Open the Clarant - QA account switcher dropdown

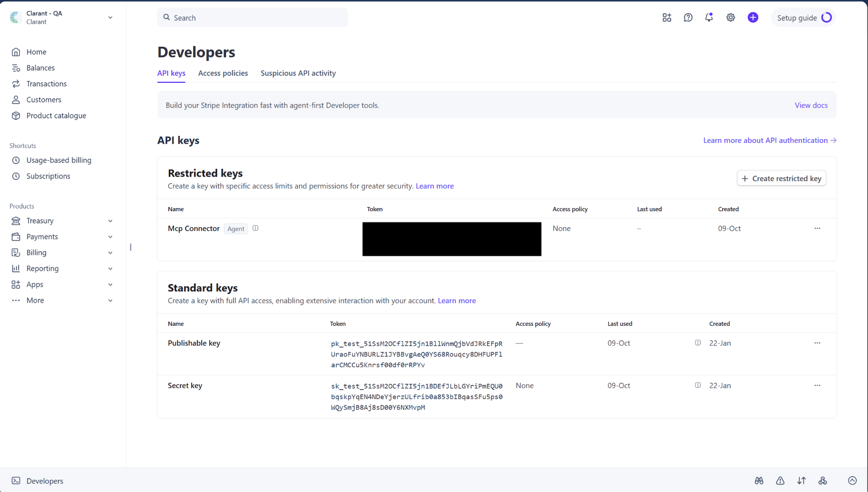(x=62, y=18)
